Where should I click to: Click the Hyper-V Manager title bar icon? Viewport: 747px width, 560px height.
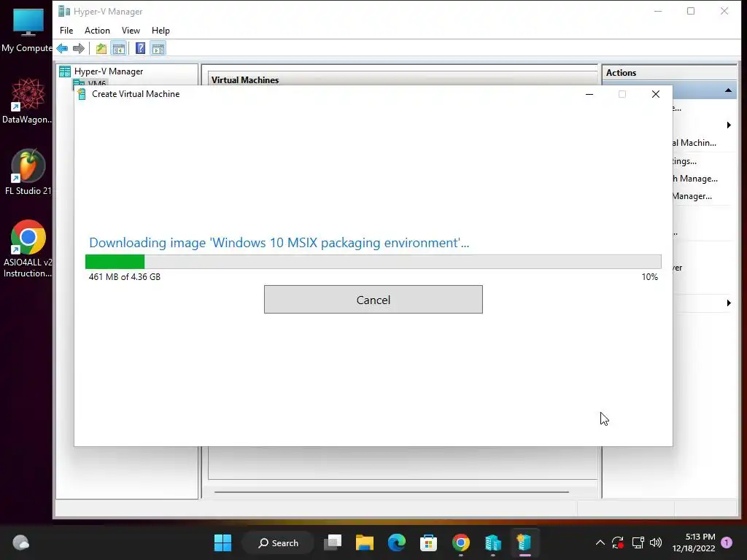click(x=64, y=12)
